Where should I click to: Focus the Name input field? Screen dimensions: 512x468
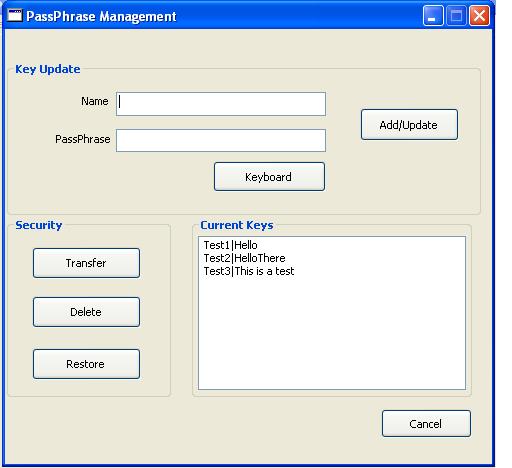point(221,104)
